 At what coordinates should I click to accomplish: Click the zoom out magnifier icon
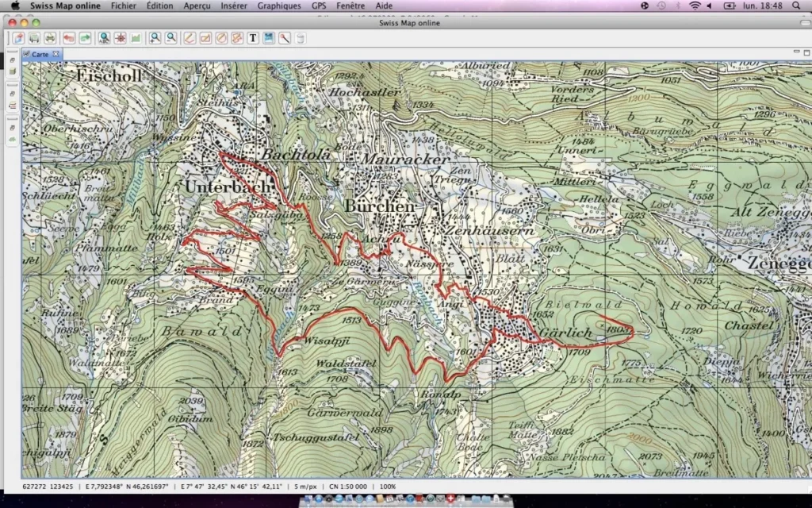pos(171,38)
